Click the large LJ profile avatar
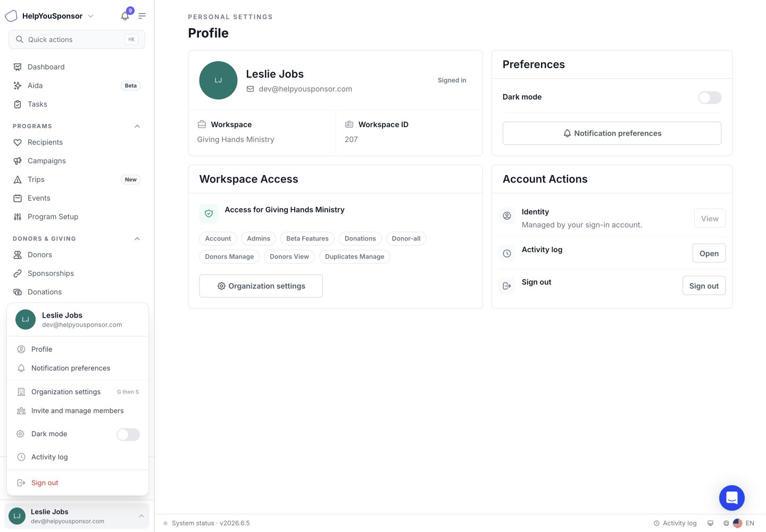 pos(218,80)
